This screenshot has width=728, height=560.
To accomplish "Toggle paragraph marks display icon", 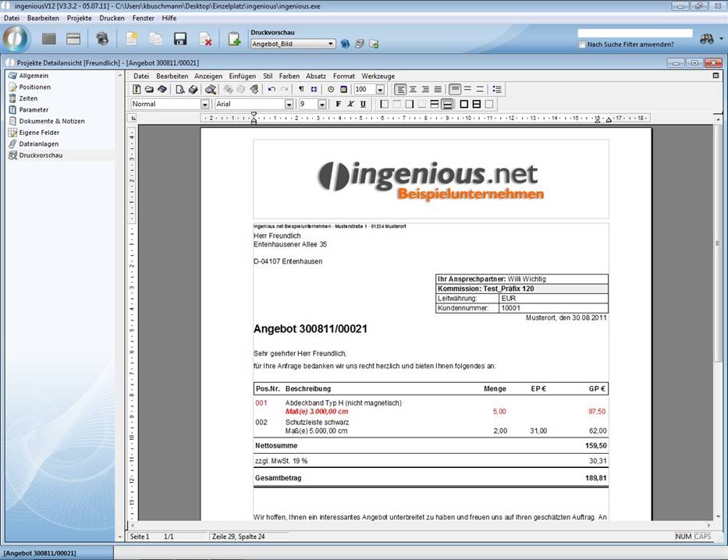I will 301,90.
